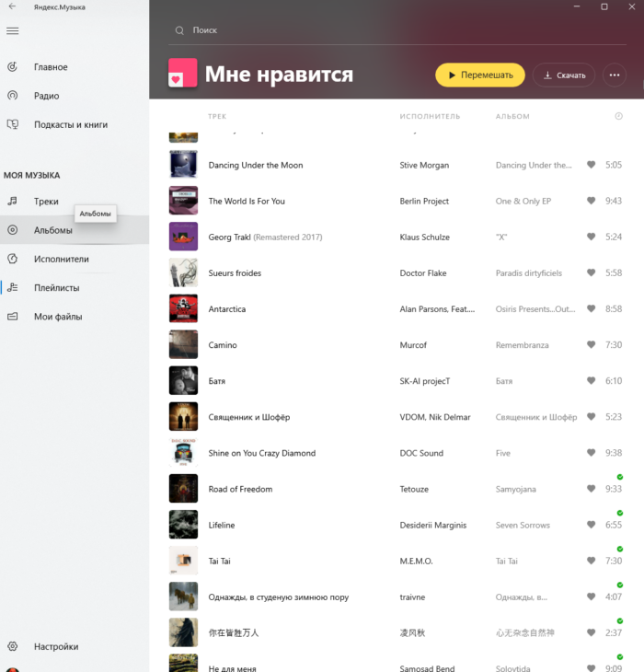This screenshot has height=672, width=644.
Task: Open artist Stive Morgan
Action: [x=424, y=165]
